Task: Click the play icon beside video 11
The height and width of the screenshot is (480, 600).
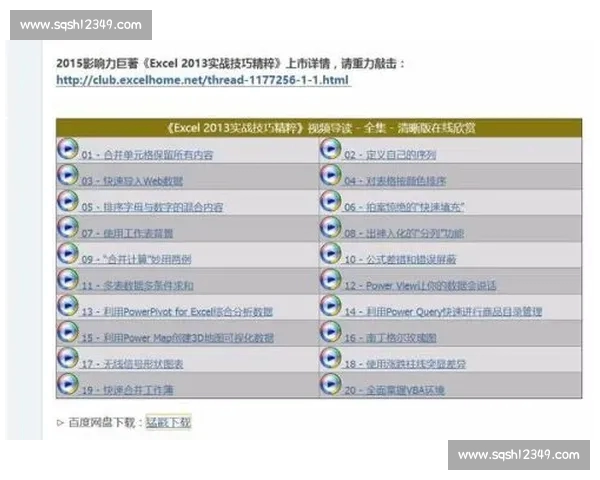Action: [x=68, y=279]
